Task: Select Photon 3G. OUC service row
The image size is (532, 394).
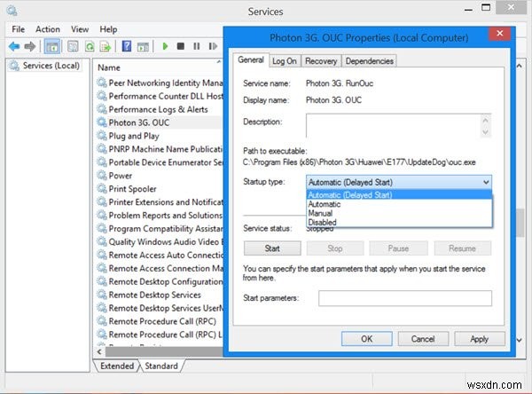Action: click(x=160, y=122)
